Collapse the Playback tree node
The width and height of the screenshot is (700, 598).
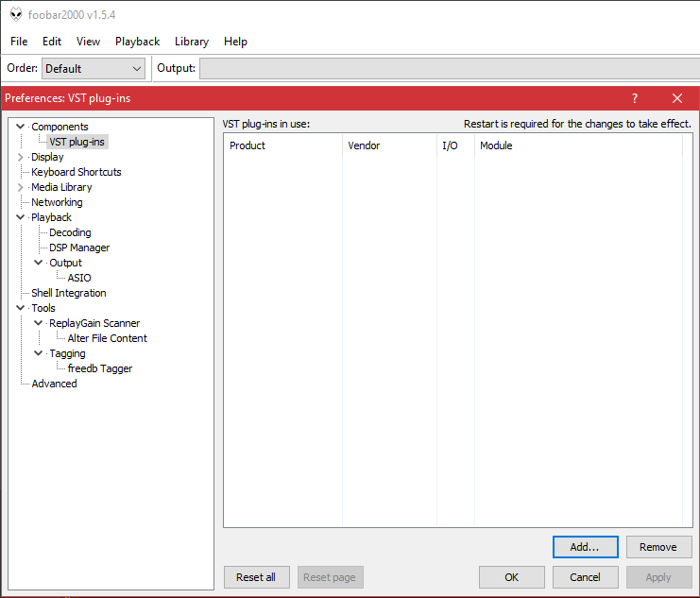(20, 217)
